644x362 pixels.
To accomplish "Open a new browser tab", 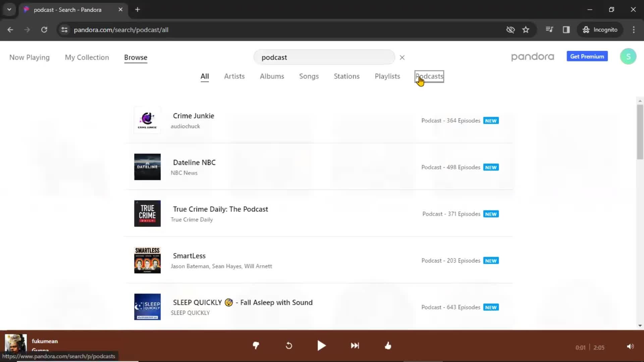I will pyautogui.click(x=138, y=10).
